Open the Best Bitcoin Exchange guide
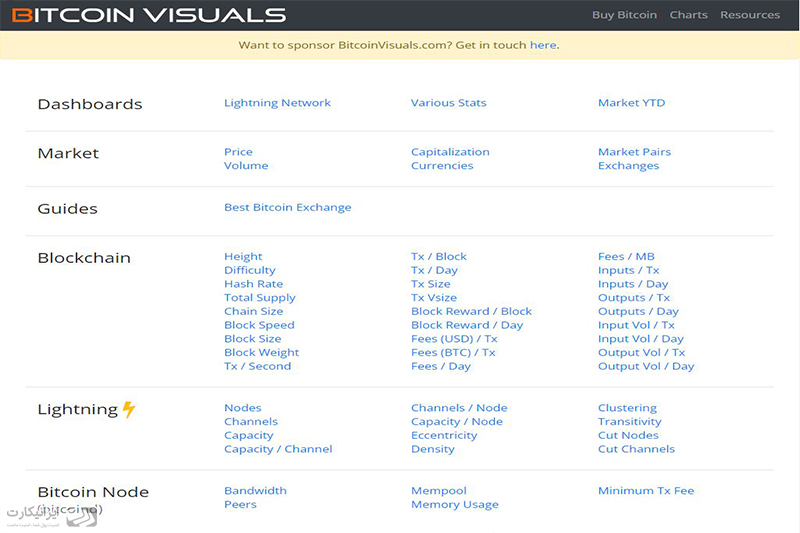The height and width of the screenshot is (533, 800). click(x=288, y=208)
